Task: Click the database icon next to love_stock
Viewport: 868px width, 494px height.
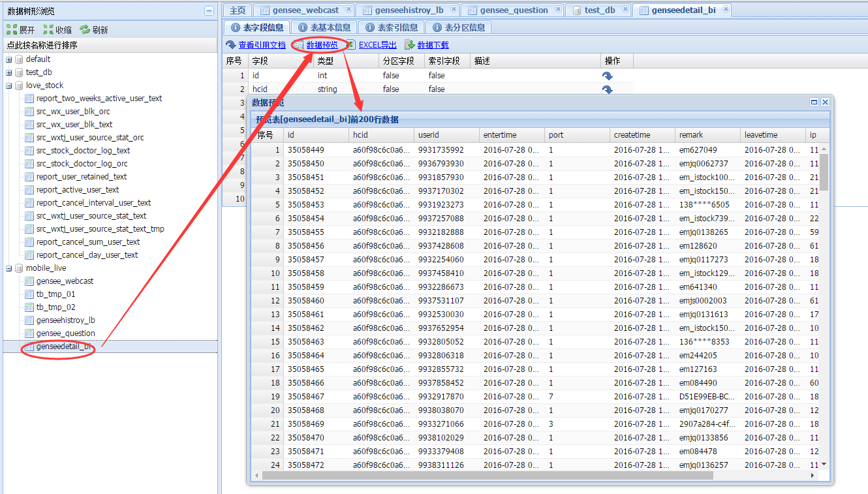Action: coord(19,85)
